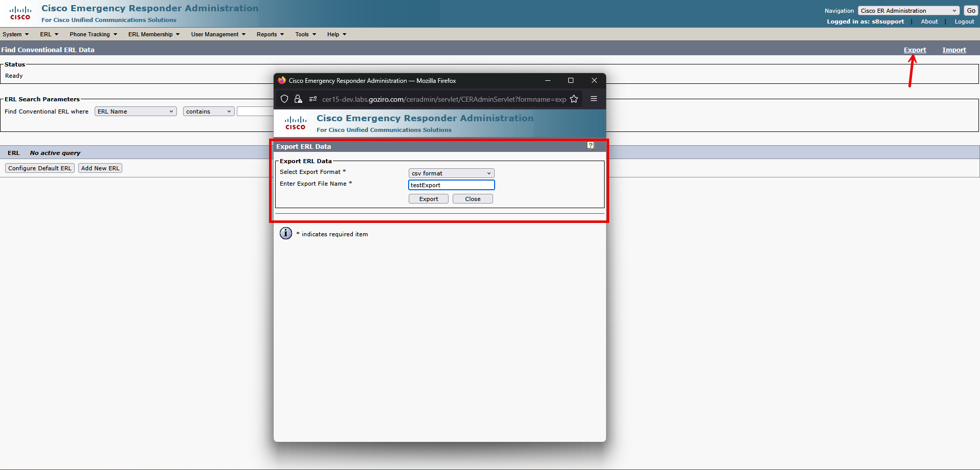Click the About link

click(929, 21)
